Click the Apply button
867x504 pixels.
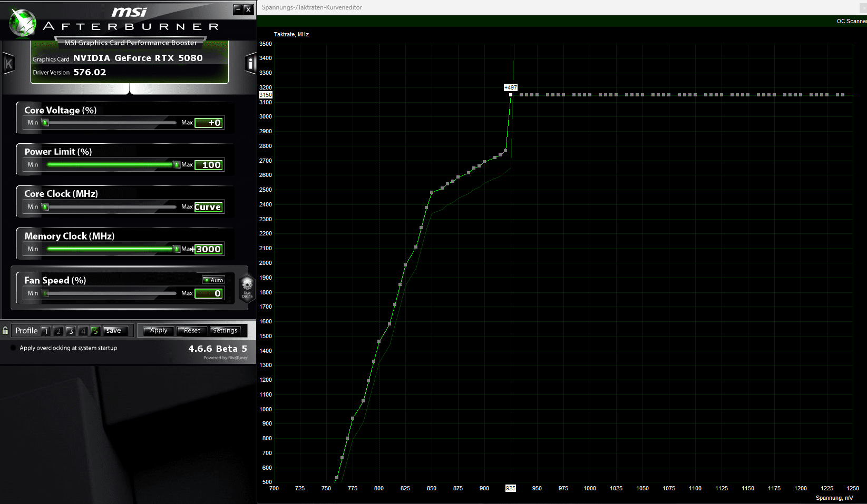click(159, 331)
